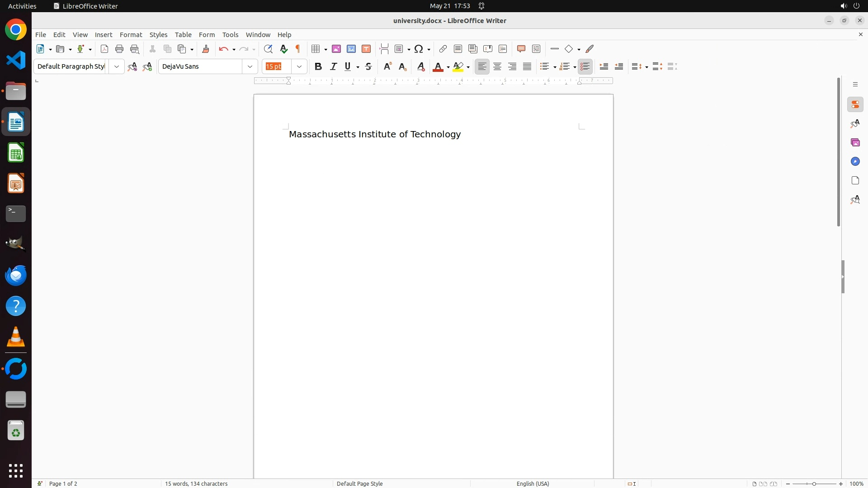Screen dimensions: 868x488
Task: Toggle formatting marks with the pilcrow icon
Action: (298, 49)
